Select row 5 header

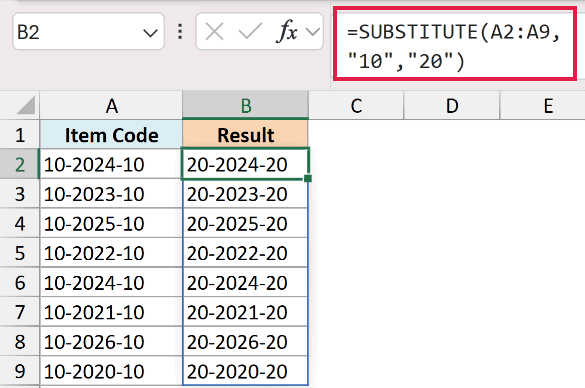[20, 253]
